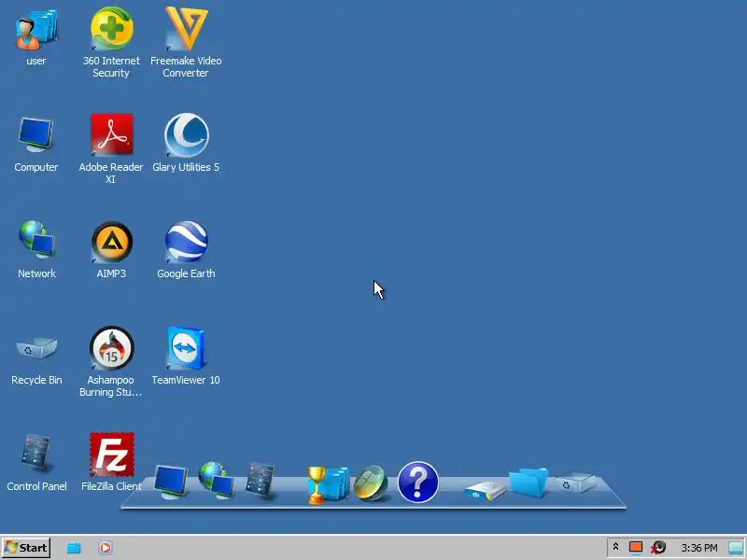Launch the taskbar media player icon
Screen dimensions: 747x560
click(x=106, y=548)
